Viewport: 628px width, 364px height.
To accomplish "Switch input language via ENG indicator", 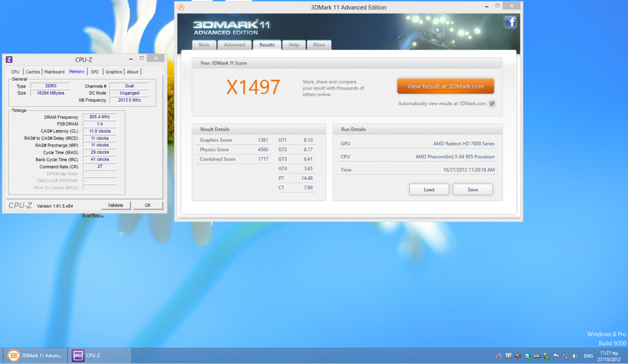I will [x=588, y=356].
